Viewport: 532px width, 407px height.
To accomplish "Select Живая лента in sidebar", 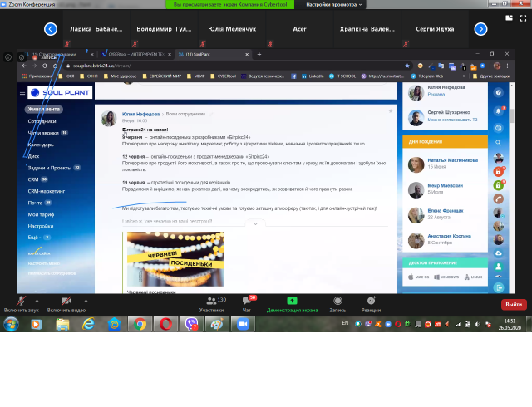I will click(x=44, y=109).
